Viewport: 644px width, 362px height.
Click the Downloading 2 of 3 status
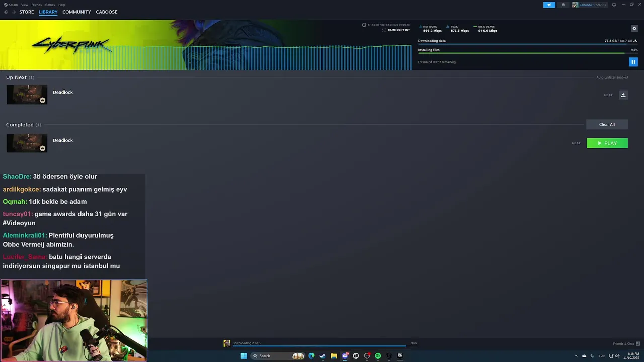[x=247, y=343]
